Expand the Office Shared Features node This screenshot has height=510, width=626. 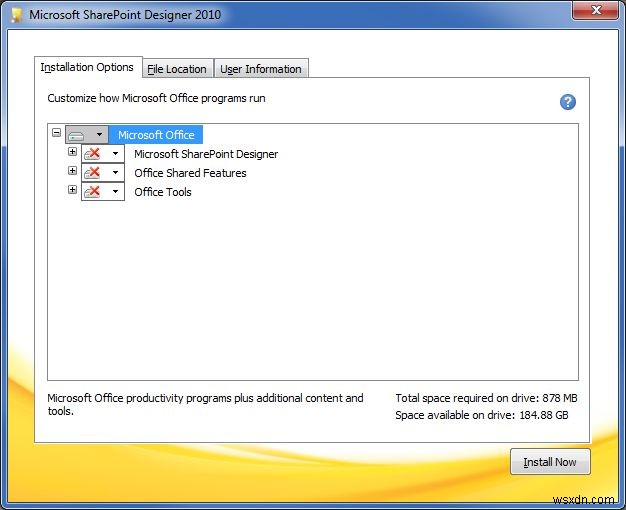pos(72,171)
